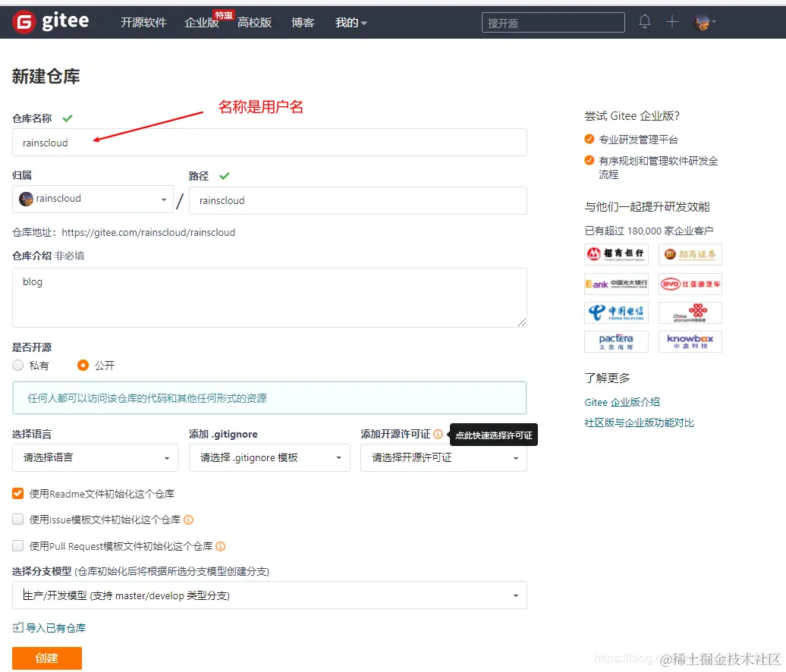786x672 pixels.
Task: Open the .gitignore 模板 dropdown
Action: pyautogui.click(x=269, y=458)
